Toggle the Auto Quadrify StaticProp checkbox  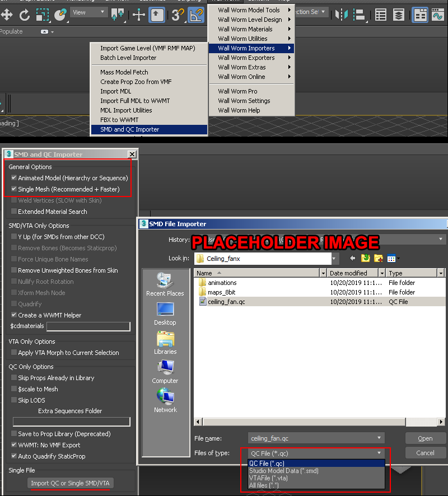coord(14,456)
